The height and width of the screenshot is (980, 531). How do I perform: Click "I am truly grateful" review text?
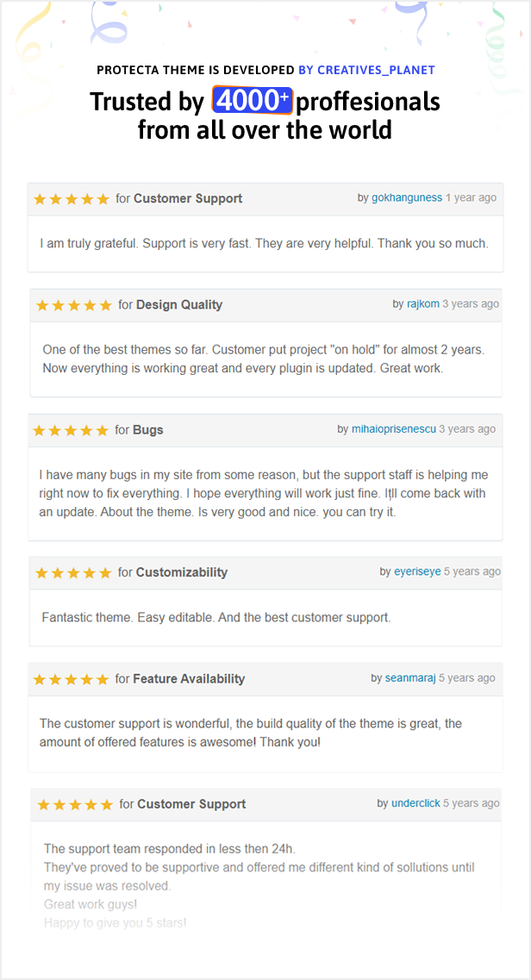click(264, 244)
